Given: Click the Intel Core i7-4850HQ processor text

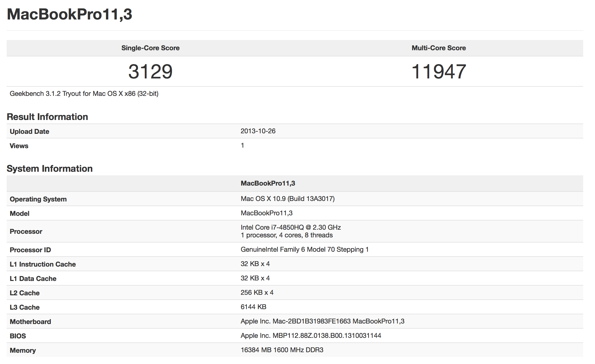Looking at the screenshot, I should coord(291,227).
